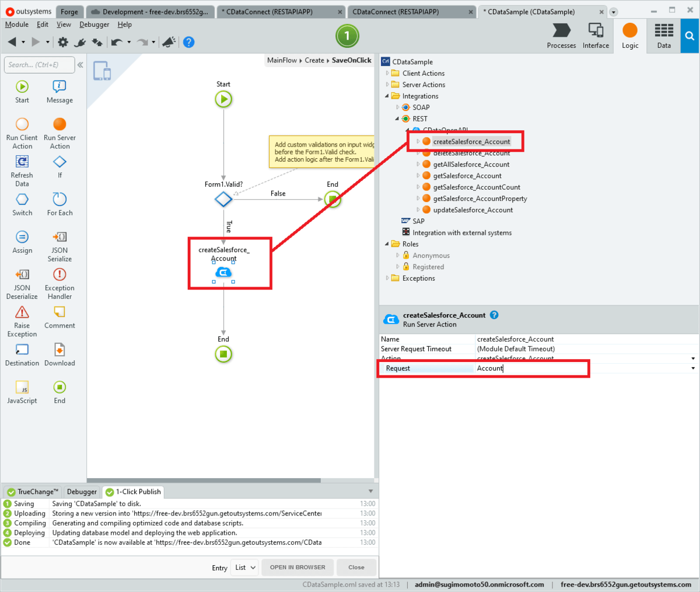The width and height of the screenshot is (700, 592).
Task: Select the Run Server Action tool
Action: tap(60, 133)
